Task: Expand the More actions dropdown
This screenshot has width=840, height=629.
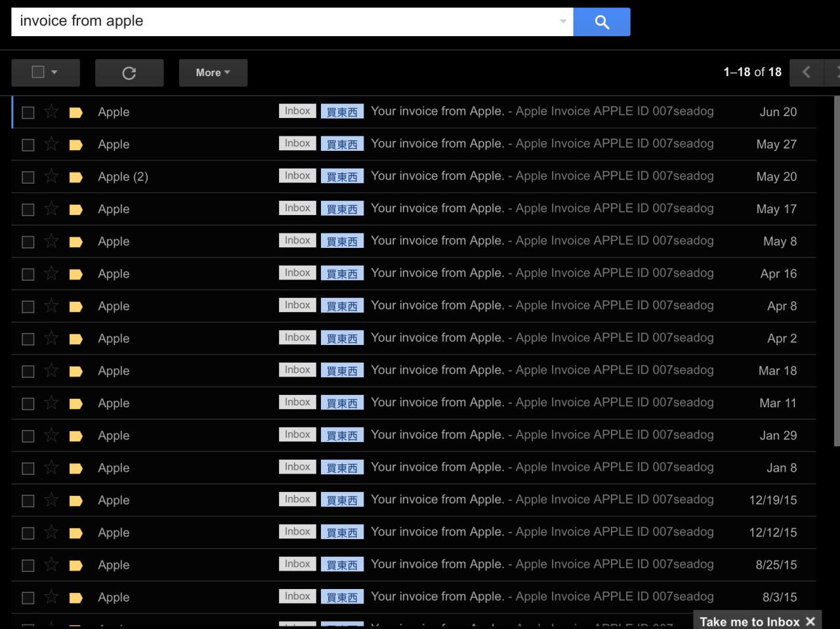Action: (213, 73)
